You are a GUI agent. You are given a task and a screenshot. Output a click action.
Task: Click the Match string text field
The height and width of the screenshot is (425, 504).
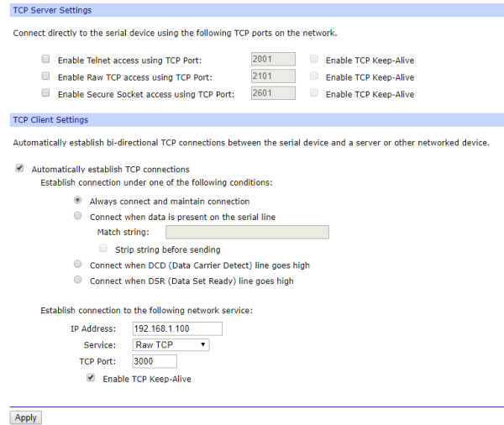click(x=247, y=232)
